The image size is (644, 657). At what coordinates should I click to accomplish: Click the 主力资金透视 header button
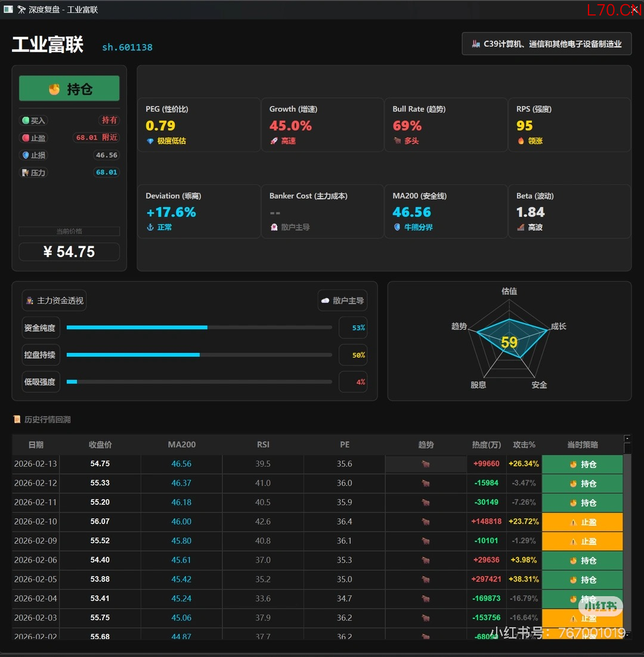coord(54,300)
